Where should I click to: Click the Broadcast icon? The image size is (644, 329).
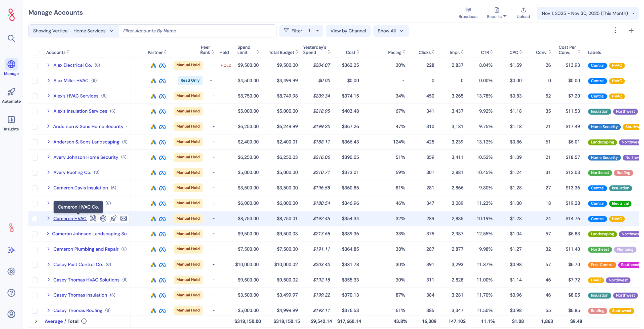(x=468, y=10)
